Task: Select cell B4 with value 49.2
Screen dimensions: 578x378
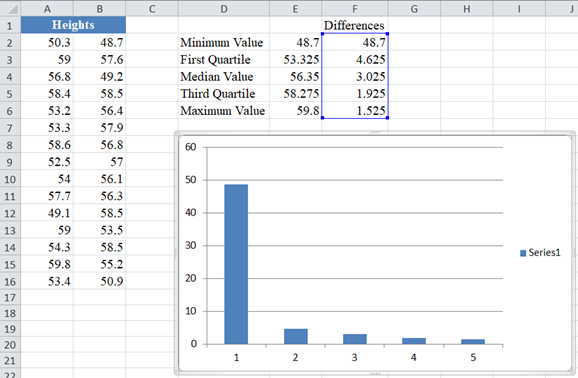Action: click(x=100, y=76)
